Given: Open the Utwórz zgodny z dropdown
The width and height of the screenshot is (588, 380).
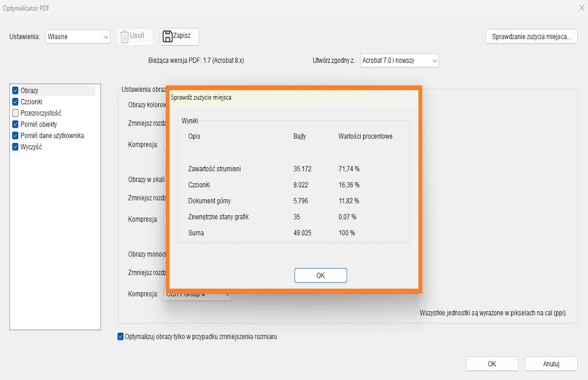Looking at the screenshot, I should click(x=399, y=60).
